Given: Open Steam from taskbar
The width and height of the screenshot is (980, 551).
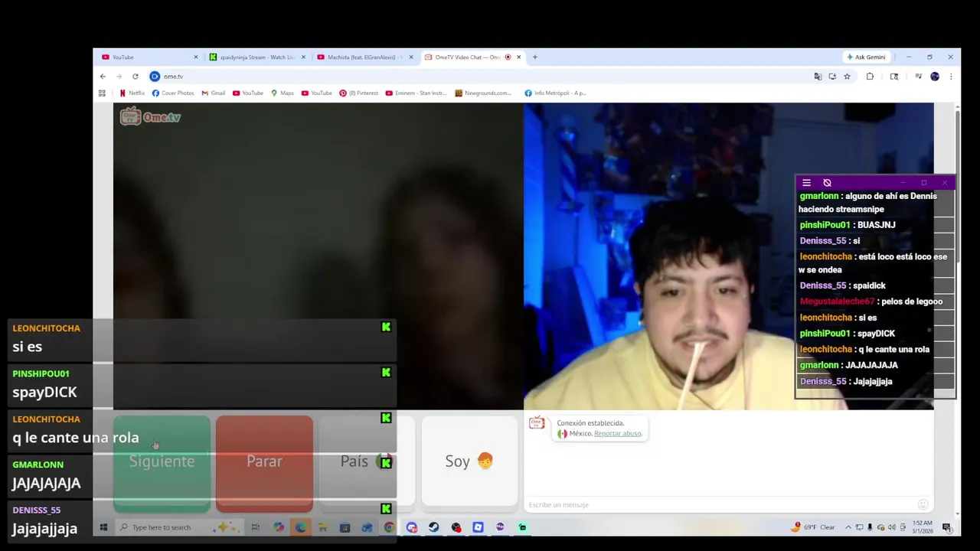Looking at the screenshot, I should pyautogui.click(x=434, y=527).
